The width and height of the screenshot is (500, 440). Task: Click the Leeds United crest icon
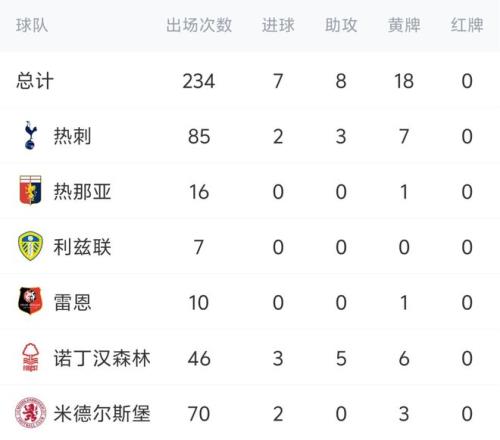tap(30, 246)
